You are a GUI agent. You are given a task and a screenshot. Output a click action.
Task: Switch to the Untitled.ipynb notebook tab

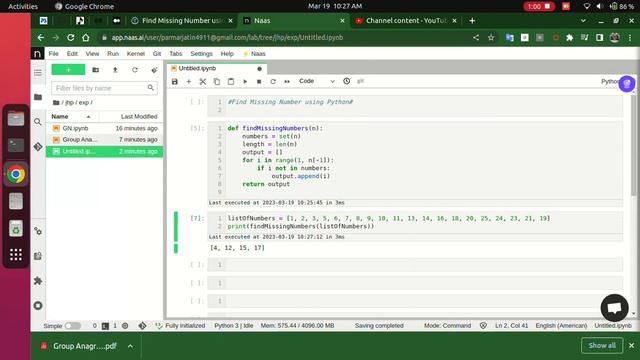pos(216,69)
